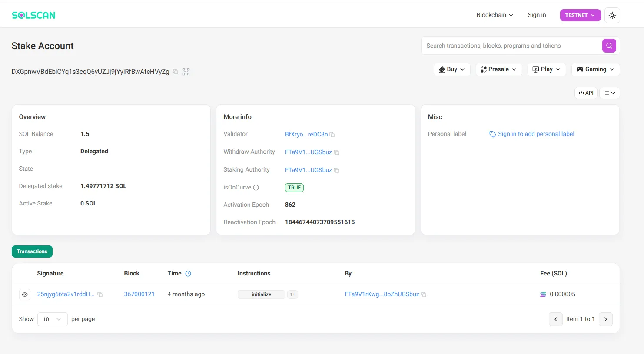Copy the Staking Authority address
This screenshot has width=644, height=354.
click(x=336, y=170)
